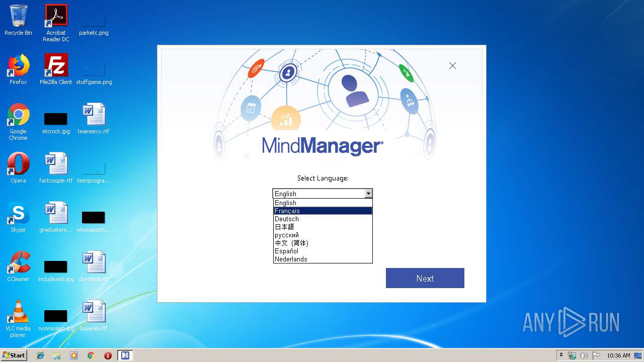Open VLC media player shortcut
This screenshot has height=362, width=644.
coord(18,319)
